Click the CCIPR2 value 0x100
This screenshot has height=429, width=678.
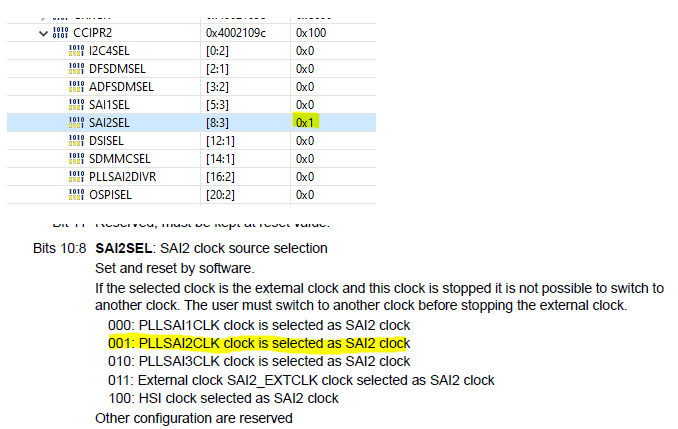click(x=310, y=33)
